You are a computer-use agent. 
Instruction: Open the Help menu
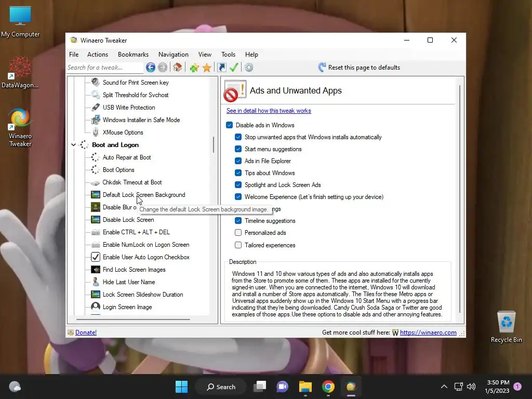tap(252, 54)
